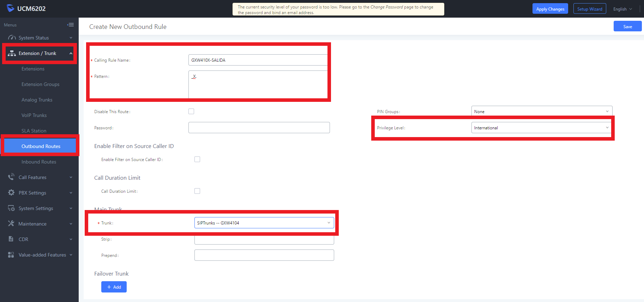Open the Trunk selection dropdown
644x302 pixels.
click(264, 223)
